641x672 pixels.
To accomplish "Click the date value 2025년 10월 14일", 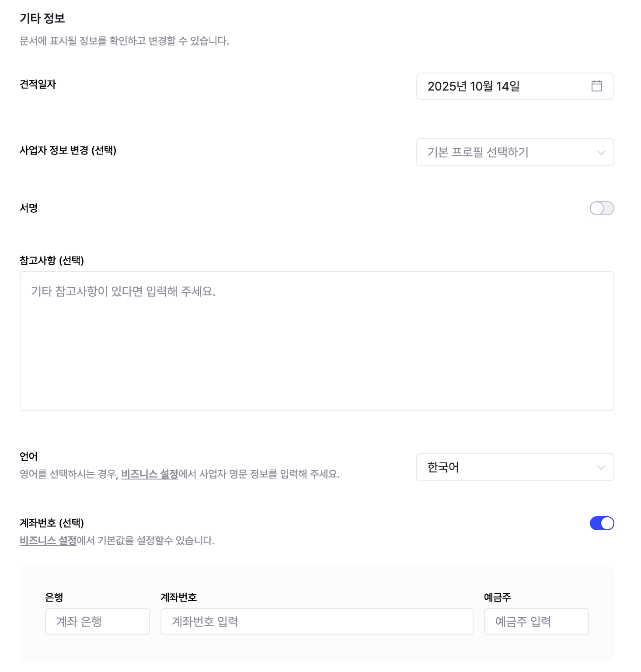I will click(x=474, y=87).
